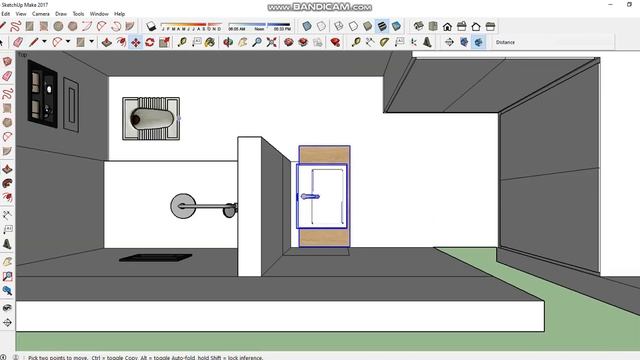Viewport: 640px width, 360px height.
Task: Click the shadow time of day slider
Action: (259, 27)
